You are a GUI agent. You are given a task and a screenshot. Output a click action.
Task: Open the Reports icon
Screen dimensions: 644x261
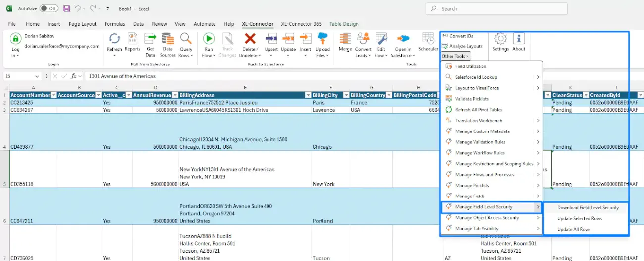(x=132, y=39)
